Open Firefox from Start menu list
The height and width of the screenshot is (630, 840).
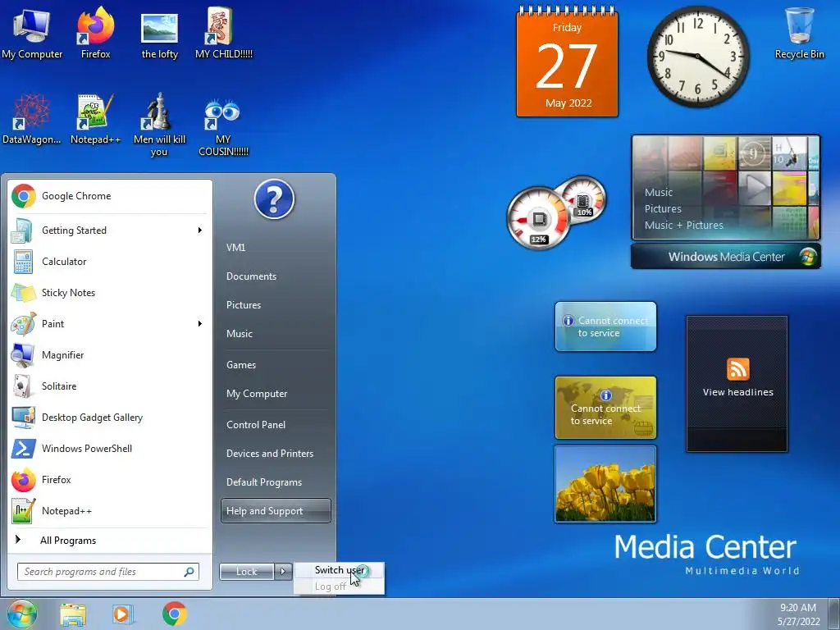109,479
